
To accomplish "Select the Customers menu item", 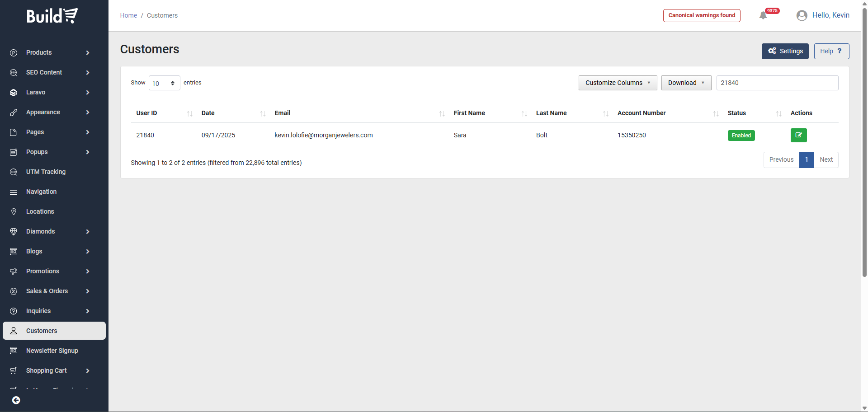I will 54,331.
